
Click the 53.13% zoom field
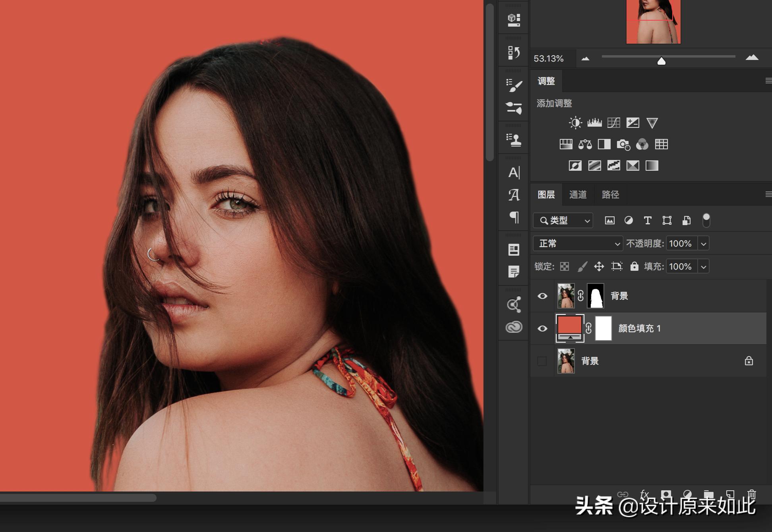(549, 59)
